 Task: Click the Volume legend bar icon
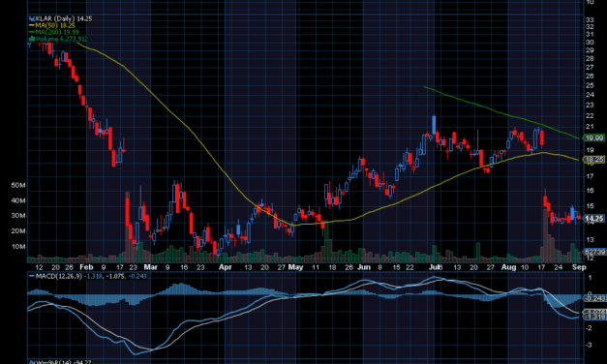[x=32, y=39]
